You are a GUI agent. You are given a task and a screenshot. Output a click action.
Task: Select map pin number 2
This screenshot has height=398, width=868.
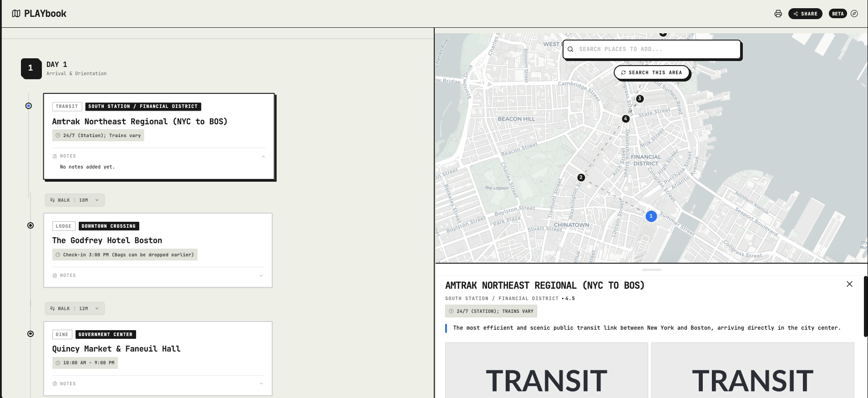(581, 178)
